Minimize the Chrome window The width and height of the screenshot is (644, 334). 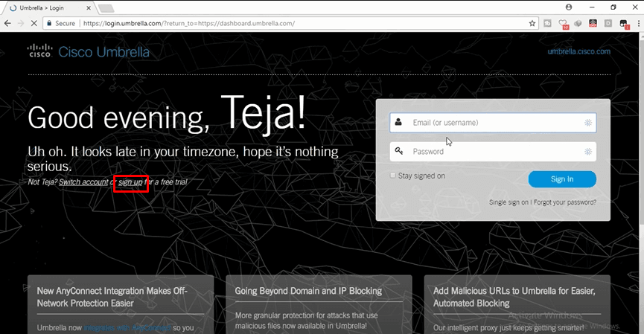tap(592, 7)
